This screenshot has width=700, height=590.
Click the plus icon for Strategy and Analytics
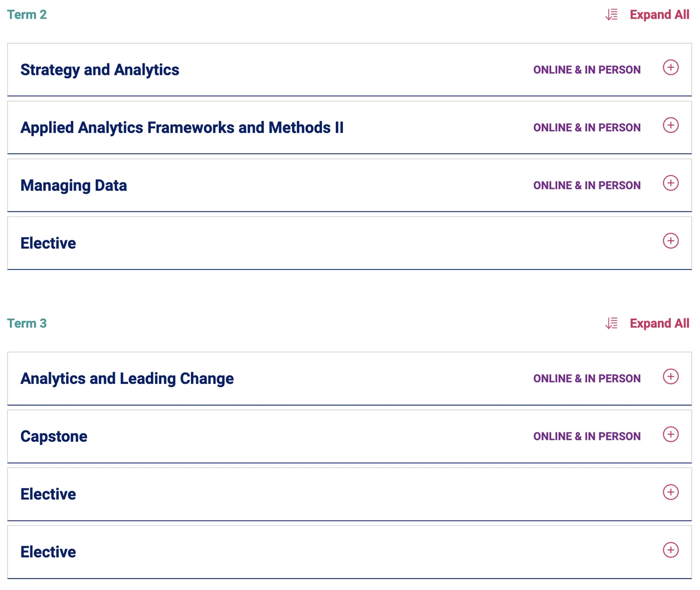click(670, 67)
